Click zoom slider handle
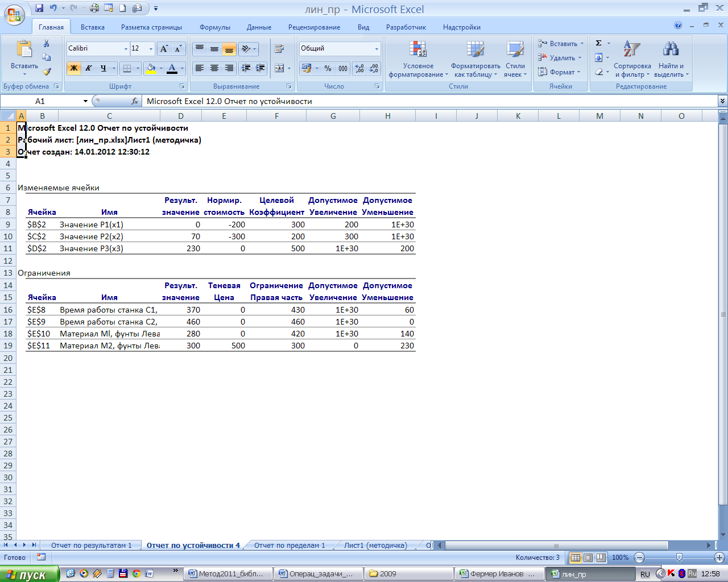This screenshot has width=728, height=582. click(679, 558)
